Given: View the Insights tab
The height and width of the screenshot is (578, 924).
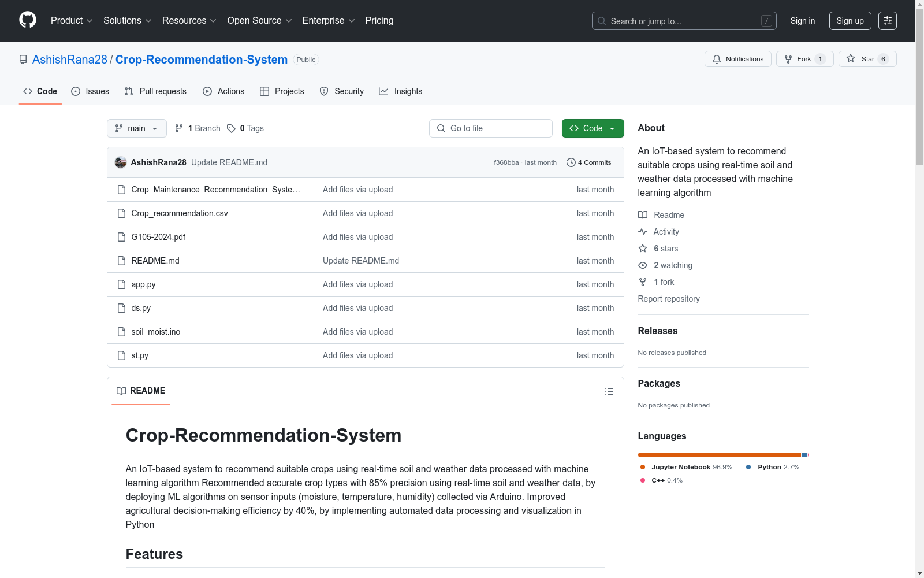Looking at the screenshot, I should coord(401,91).
